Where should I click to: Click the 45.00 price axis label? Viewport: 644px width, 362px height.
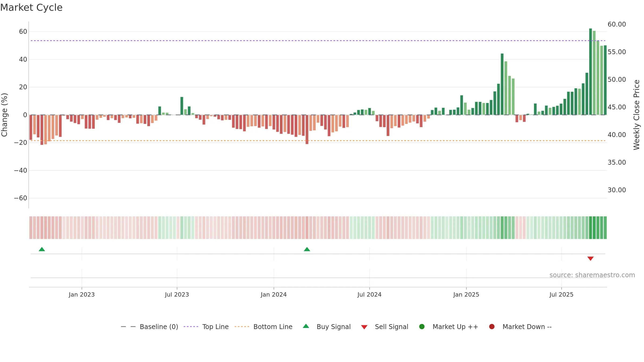[617, 107]
